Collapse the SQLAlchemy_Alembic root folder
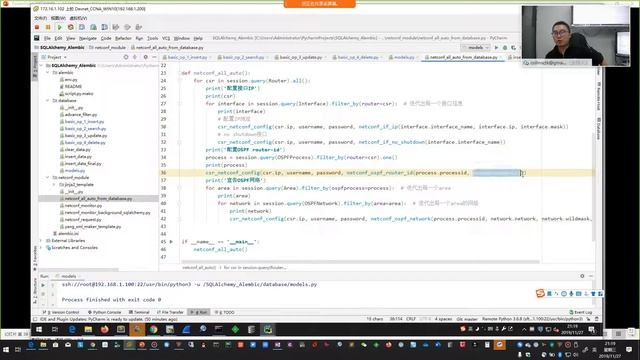 (x=42, y=65)
